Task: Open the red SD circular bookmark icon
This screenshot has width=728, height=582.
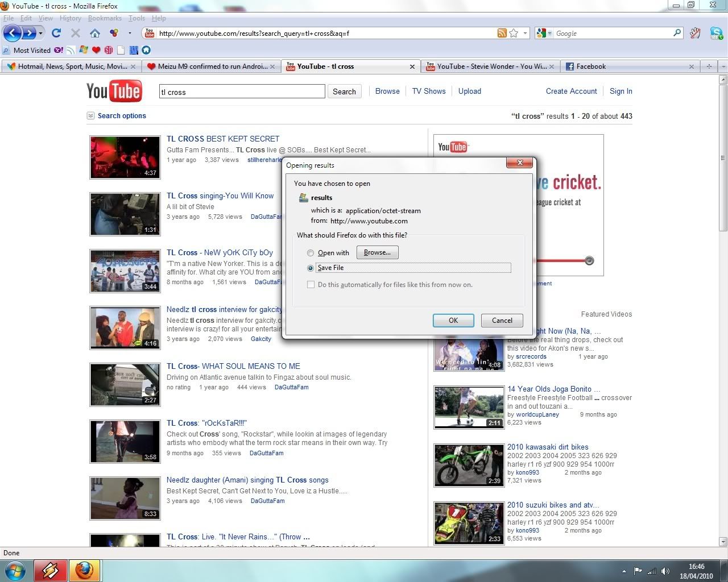Action: click(x=108, y=50)
